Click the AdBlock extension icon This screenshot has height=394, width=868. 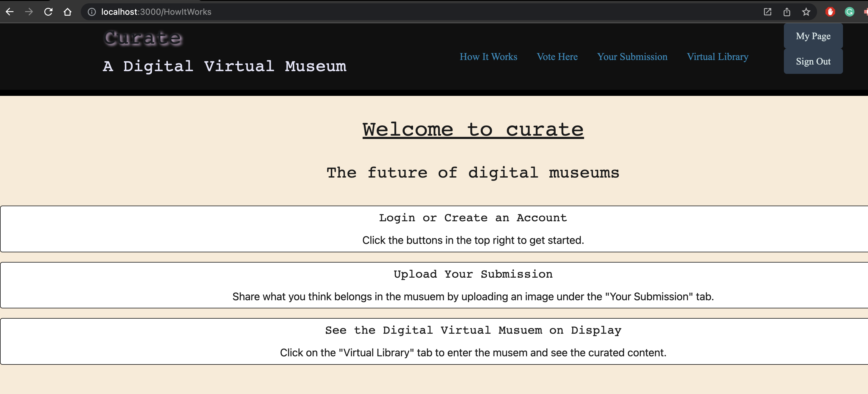[830, 11]
